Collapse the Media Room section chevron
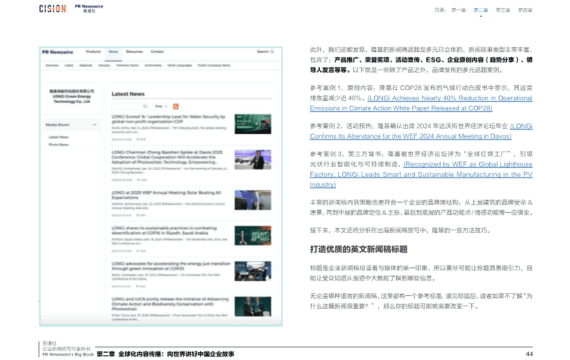The height and width of the screenshot is (360, 570). [95, 125]
